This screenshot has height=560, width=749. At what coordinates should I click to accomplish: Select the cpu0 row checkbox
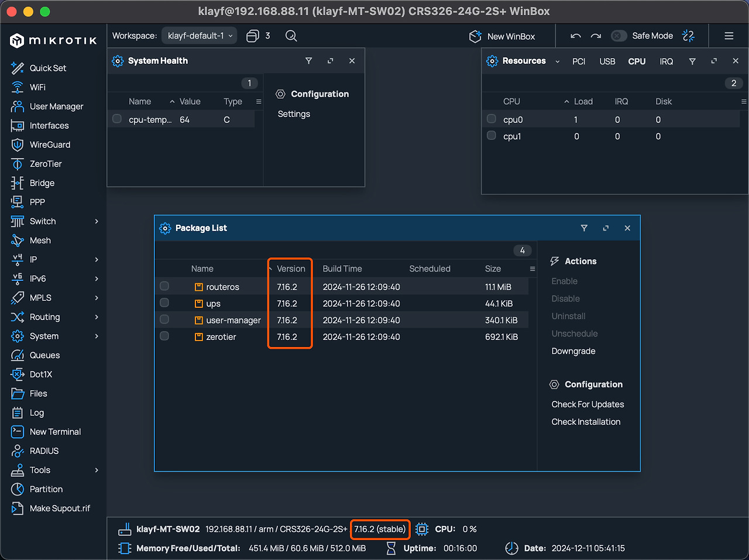click(x=492, y=119)
